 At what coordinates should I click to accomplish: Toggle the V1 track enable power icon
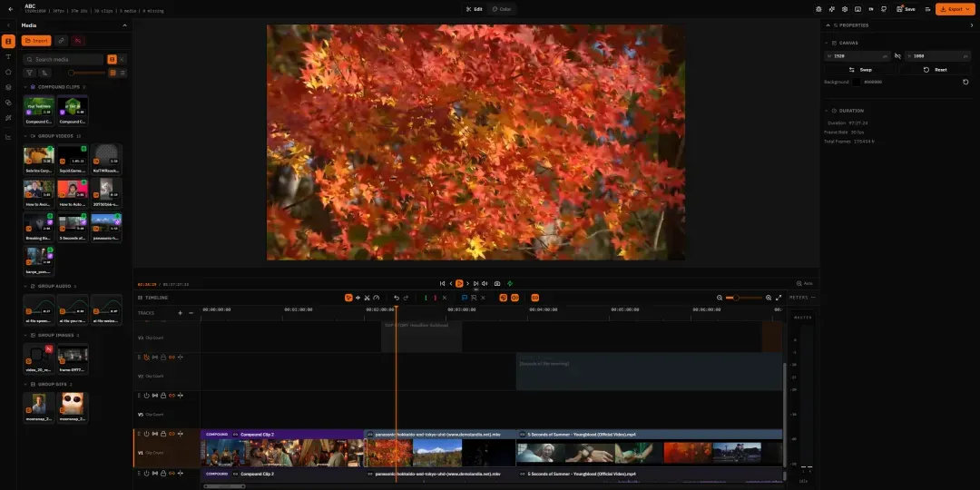147,434
